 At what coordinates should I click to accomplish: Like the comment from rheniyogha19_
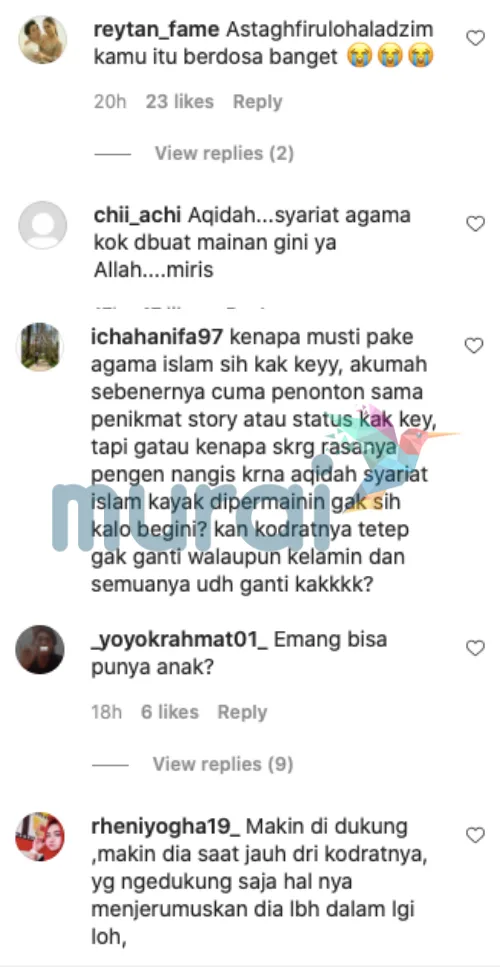475,836
